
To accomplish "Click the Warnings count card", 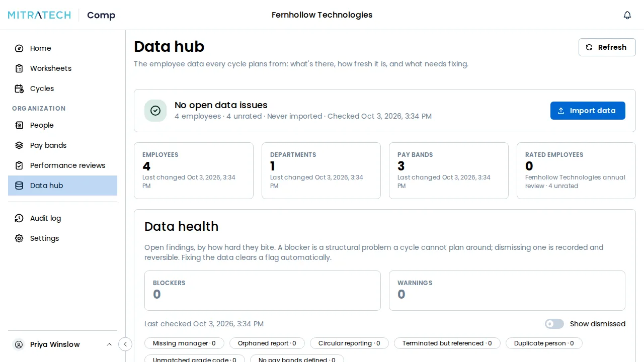I will point(507,291).
